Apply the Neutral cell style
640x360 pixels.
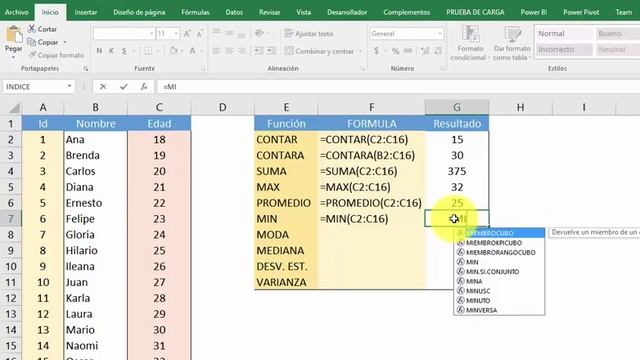pos(617,49)
